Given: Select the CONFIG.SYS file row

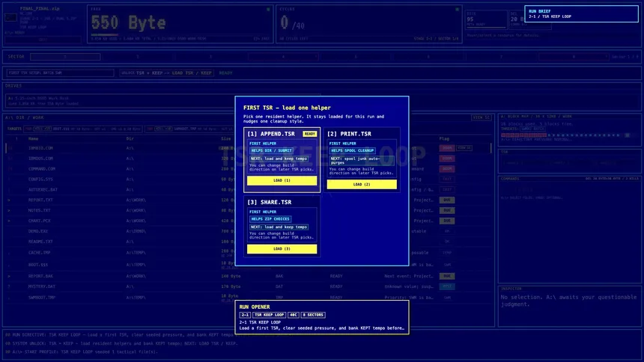Looking at the screenshot, I should pyautogui.click(x=248, y=180).
